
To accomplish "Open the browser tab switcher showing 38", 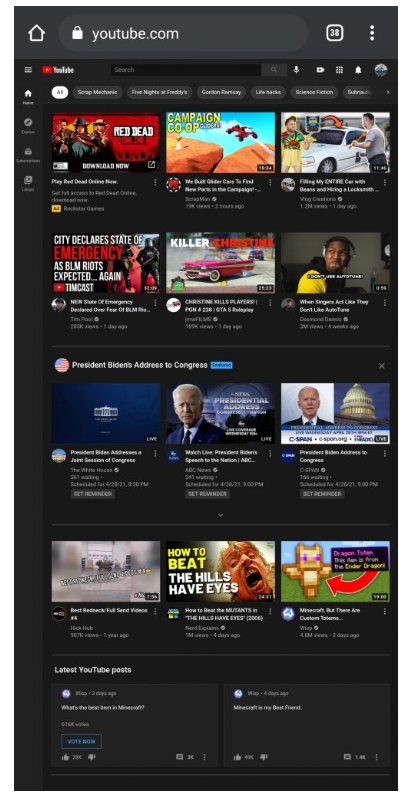I will tap(334, 34).
